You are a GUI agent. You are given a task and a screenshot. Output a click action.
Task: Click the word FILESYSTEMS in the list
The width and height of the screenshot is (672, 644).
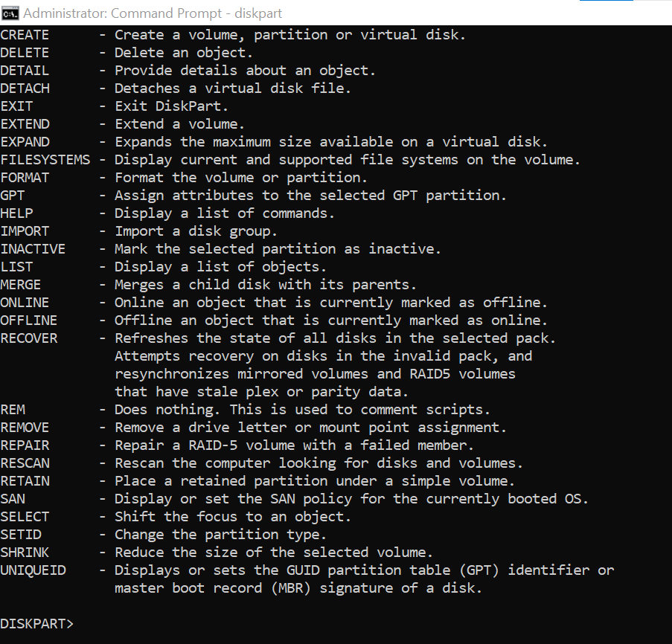point(45,160)
